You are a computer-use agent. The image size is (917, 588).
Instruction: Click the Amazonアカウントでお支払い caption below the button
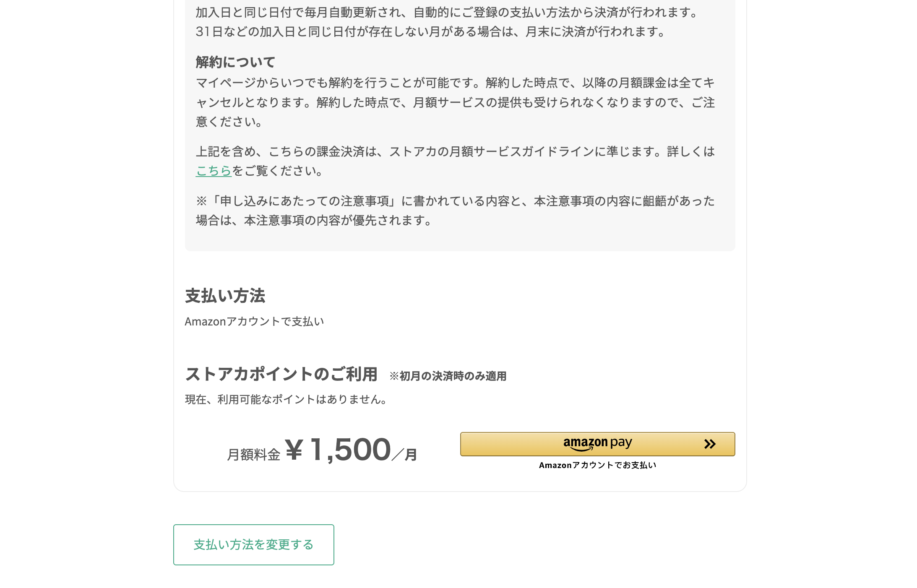[x=597, y=465]
